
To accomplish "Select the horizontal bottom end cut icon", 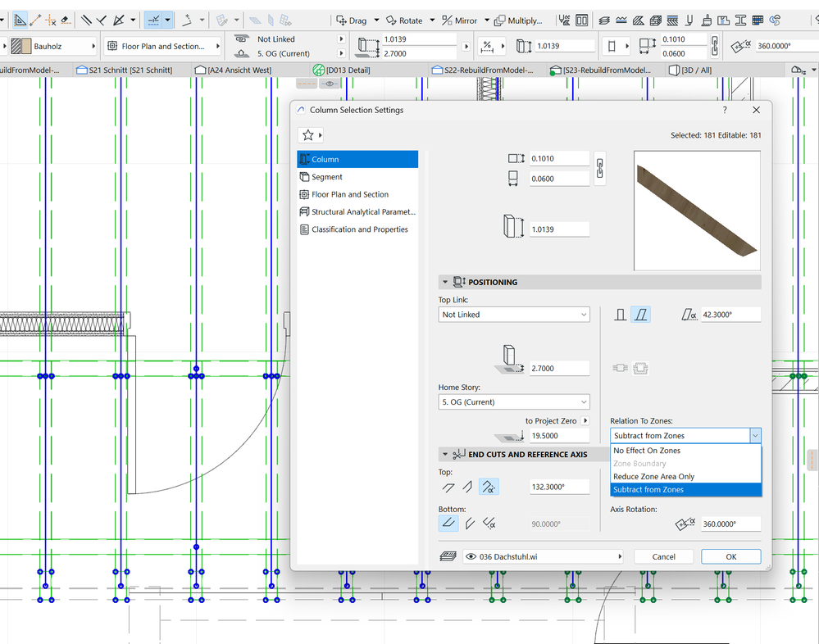I will point(448,523).
